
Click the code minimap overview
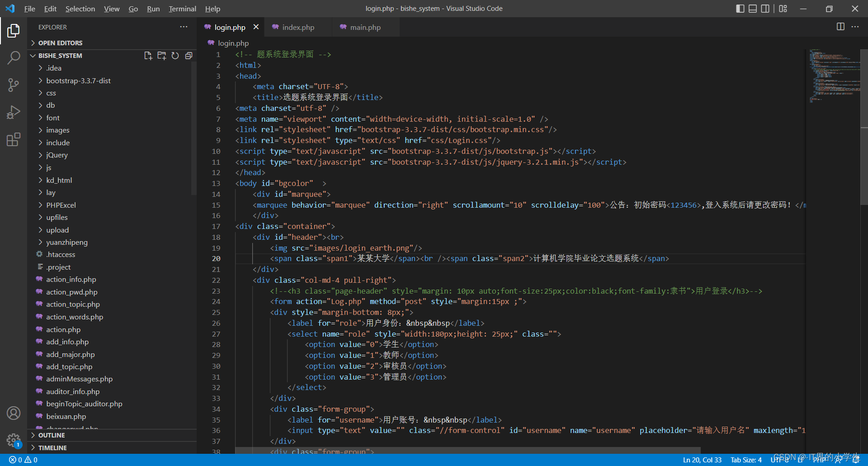(x=834, y=76)
